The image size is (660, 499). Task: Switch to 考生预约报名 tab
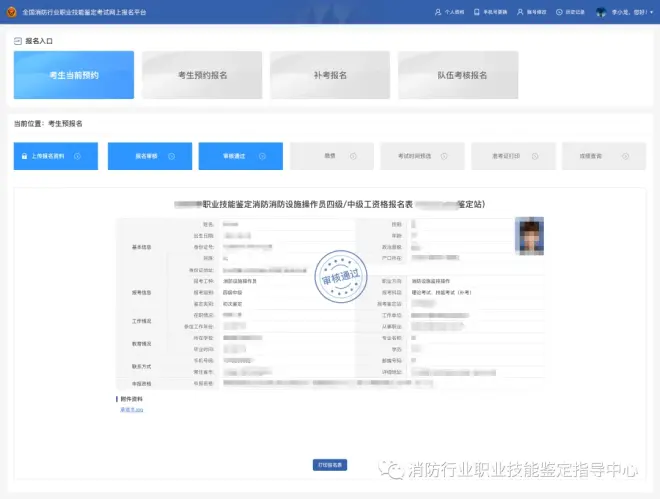(202, 75)
